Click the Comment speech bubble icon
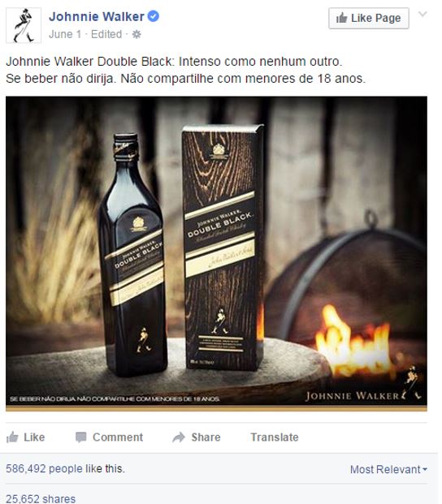 tap(80, 437)
